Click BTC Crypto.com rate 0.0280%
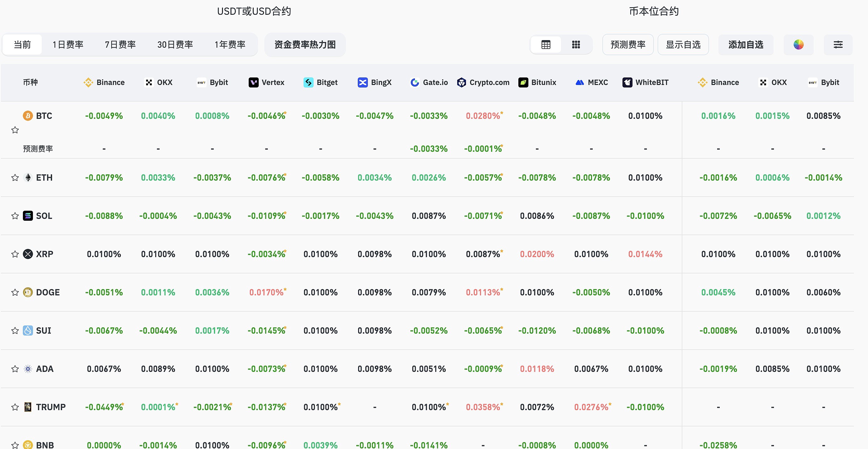This screenshot has height=449, width=868. 483,116
